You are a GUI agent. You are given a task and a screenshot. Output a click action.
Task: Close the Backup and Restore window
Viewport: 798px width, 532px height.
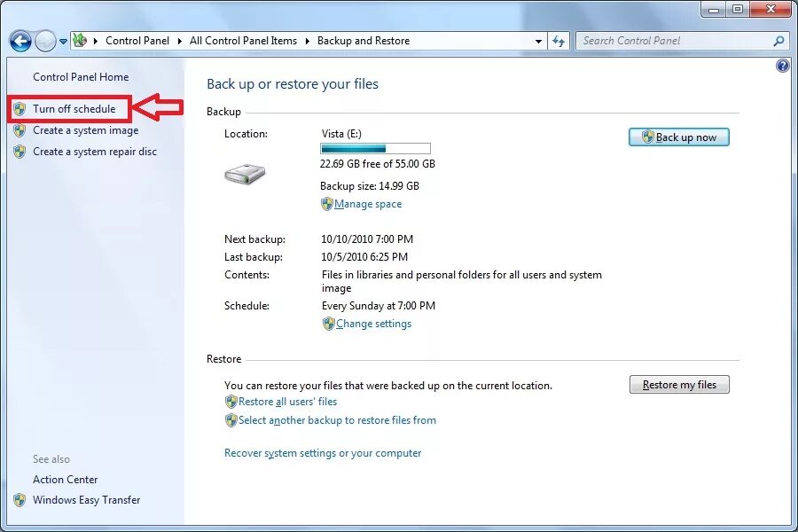771,9
